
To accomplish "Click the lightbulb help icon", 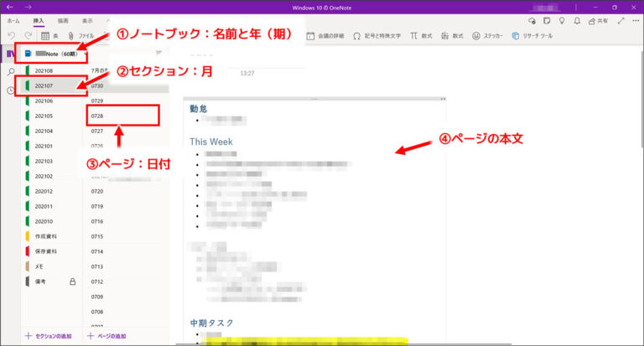I will click(x=562, y=20).
